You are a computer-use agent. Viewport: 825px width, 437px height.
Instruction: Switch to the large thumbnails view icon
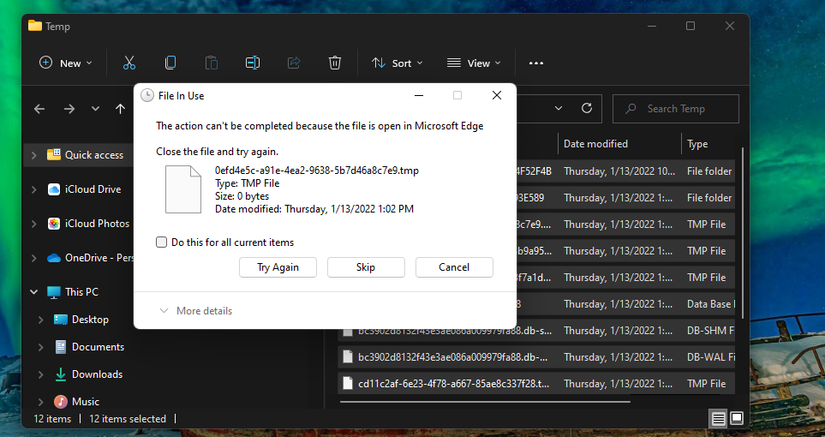(737, 418)
